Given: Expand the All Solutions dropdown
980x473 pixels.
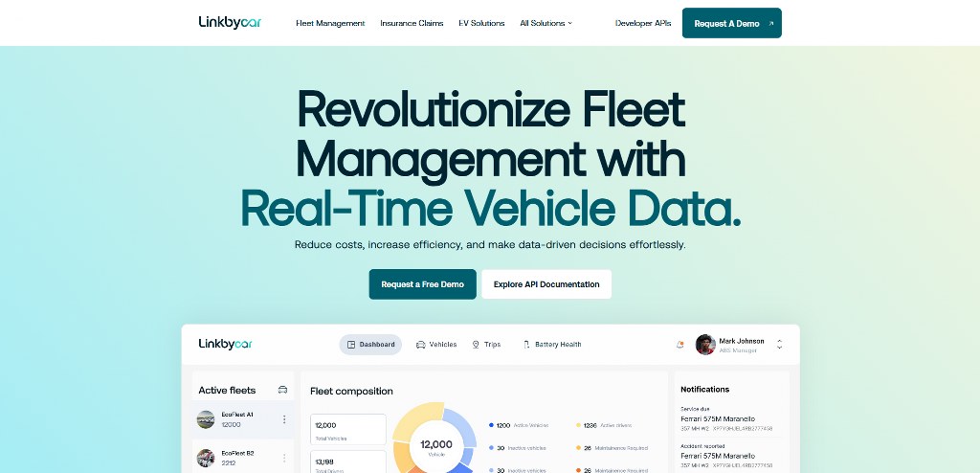Looking at the screenshot, I should [546, 23].
